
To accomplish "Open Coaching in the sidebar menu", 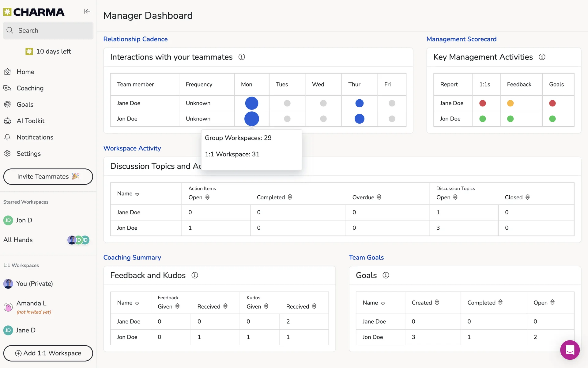I will point(30,88).
